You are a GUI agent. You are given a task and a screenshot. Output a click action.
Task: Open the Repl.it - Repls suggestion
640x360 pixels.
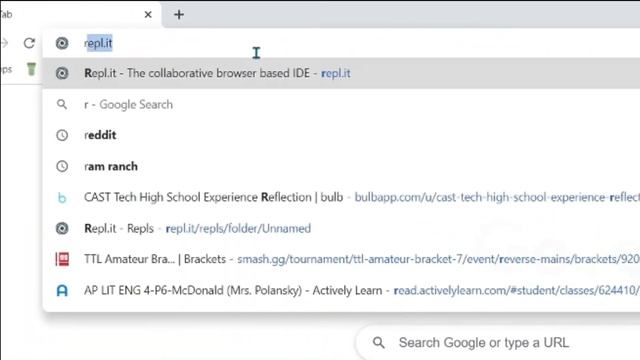pyautogui.click(x=341, y=228)
